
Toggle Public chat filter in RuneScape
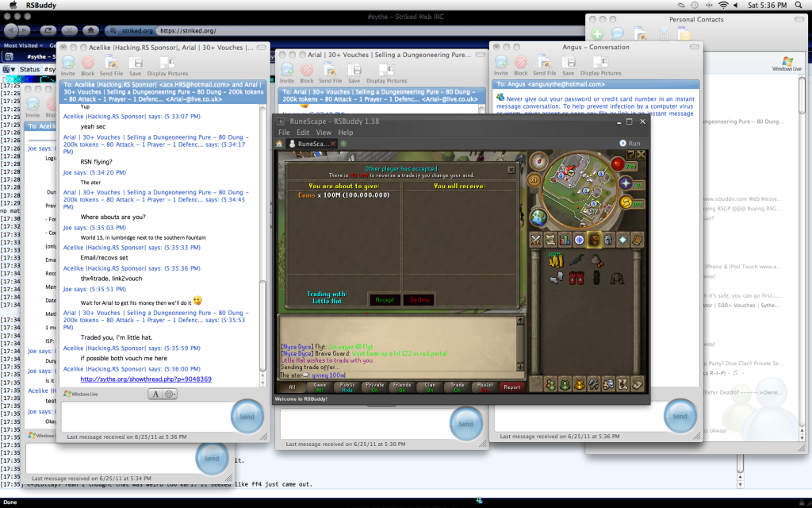click(x=347, y=387)
